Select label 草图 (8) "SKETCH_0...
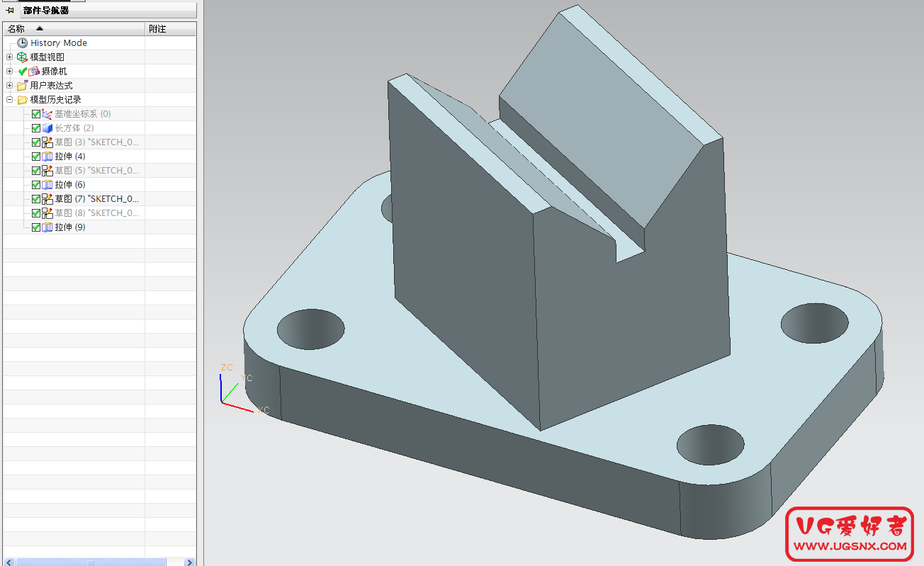Screen dimensions: 924x566 coord(97,213)
